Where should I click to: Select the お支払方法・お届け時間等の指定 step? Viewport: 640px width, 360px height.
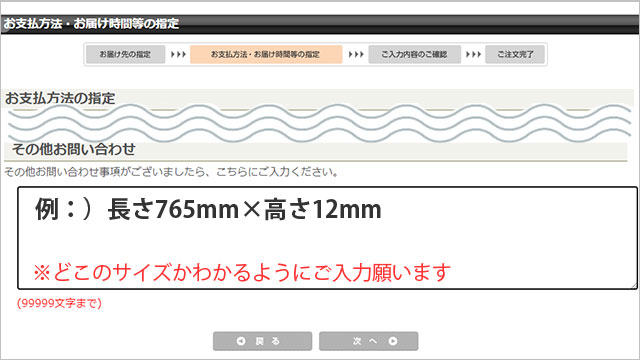pos(266,54)
